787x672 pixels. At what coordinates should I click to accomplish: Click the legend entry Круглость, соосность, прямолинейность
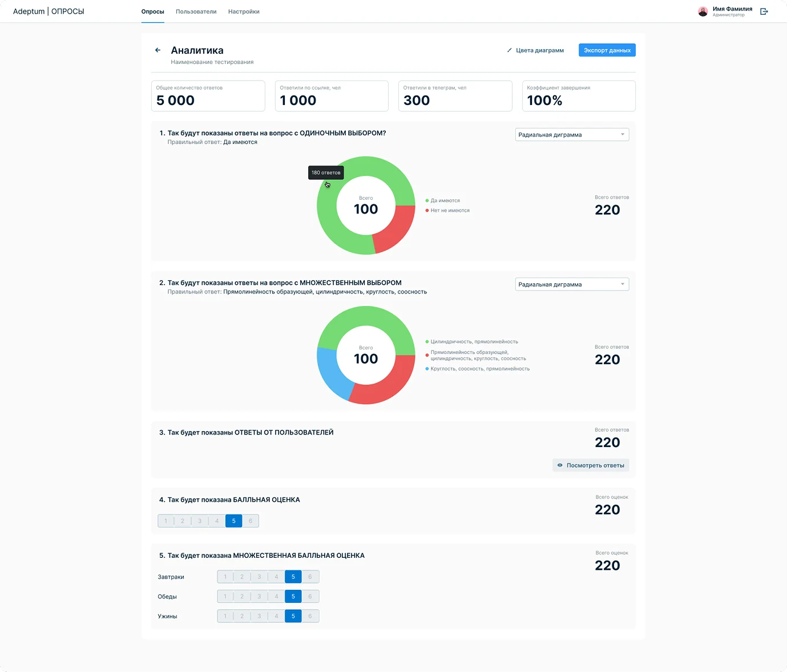coord(480,369)
